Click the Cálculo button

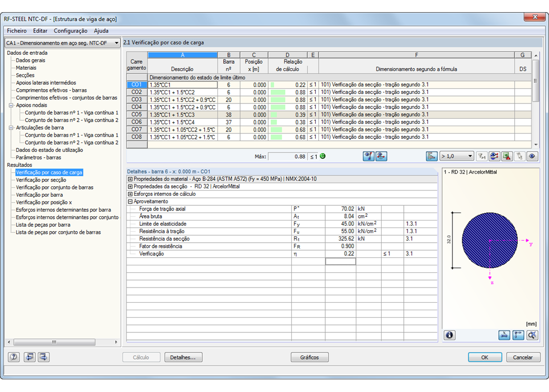(141, 357)
